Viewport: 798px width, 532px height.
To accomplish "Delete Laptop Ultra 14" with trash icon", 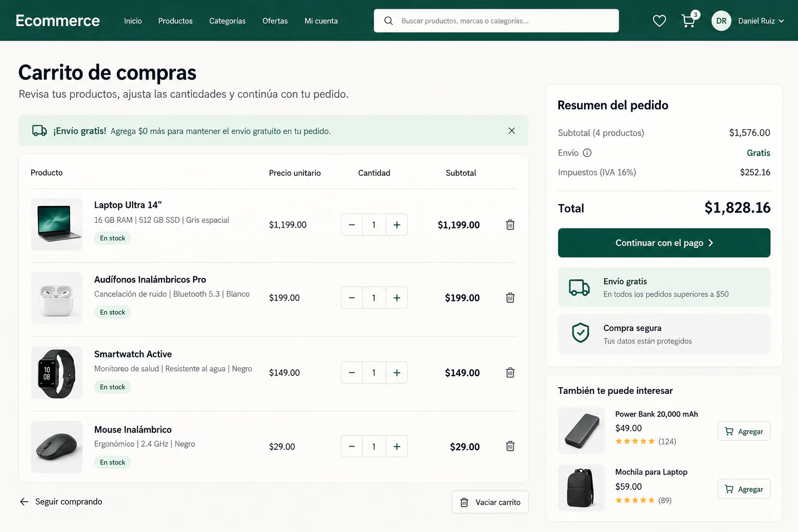I will point(510,225).
